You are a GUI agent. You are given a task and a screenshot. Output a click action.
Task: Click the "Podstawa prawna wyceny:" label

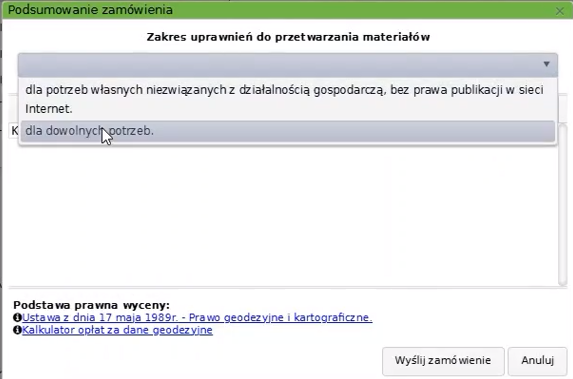coord(91,305)
